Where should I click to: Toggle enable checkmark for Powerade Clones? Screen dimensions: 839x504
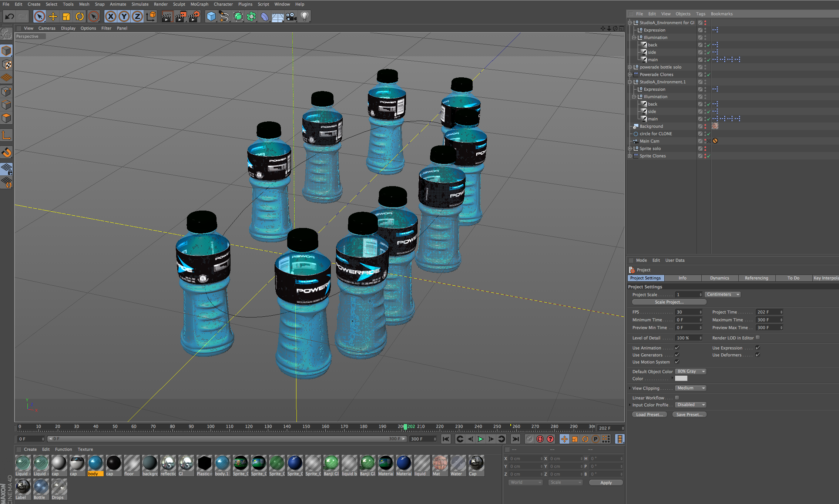pos(709,74)
